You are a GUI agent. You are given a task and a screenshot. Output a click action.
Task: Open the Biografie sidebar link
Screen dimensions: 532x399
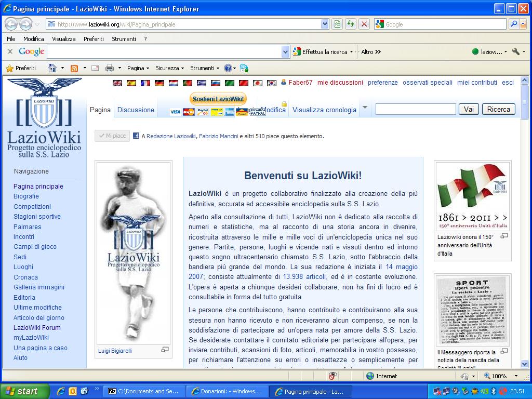pos(26,196)
